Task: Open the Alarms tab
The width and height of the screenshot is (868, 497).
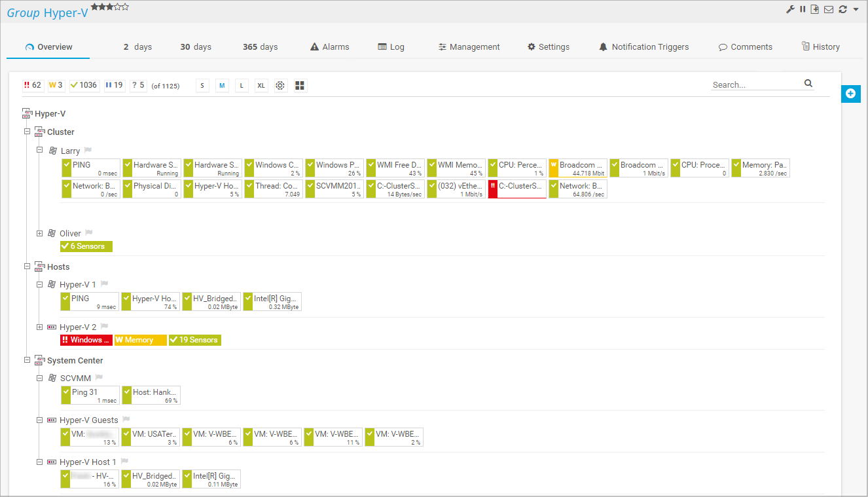Action: pyautogui.click(x=329, y=47)
